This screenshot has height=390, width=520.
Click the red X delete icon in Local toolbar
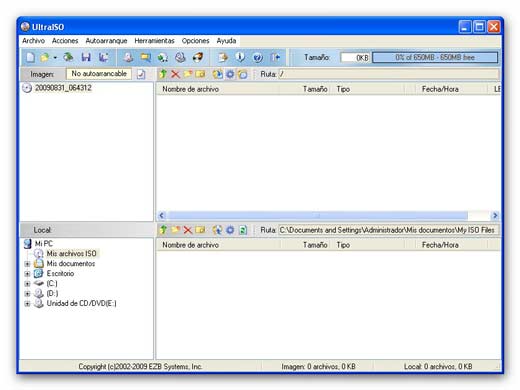pos(188,230)
